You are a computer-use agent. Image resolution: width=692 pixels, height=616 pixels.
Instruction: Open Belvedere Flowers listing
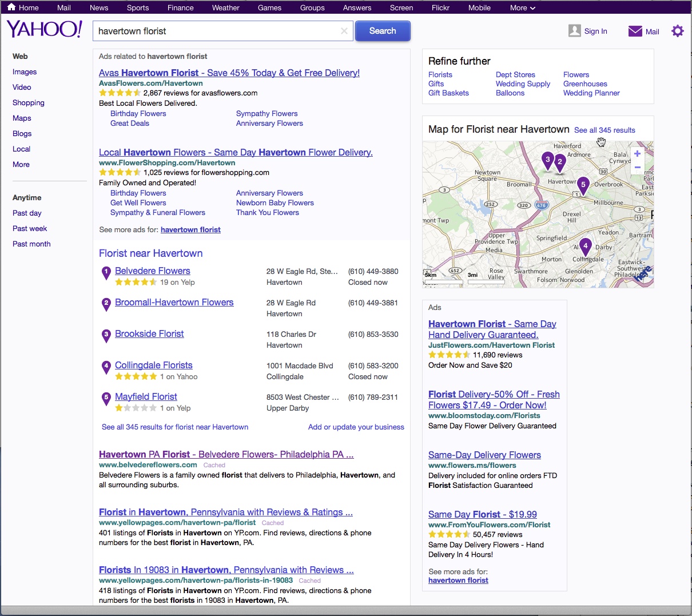pyautogui.click(x=153, y=271)
